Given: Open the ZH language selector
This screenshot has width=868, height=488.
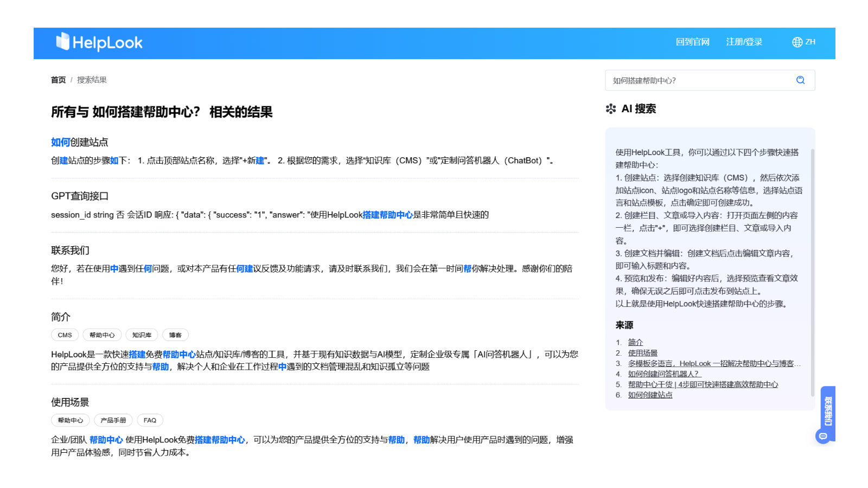Looking at the screenshot, I should pyautogui.click(x=803, y=42).
